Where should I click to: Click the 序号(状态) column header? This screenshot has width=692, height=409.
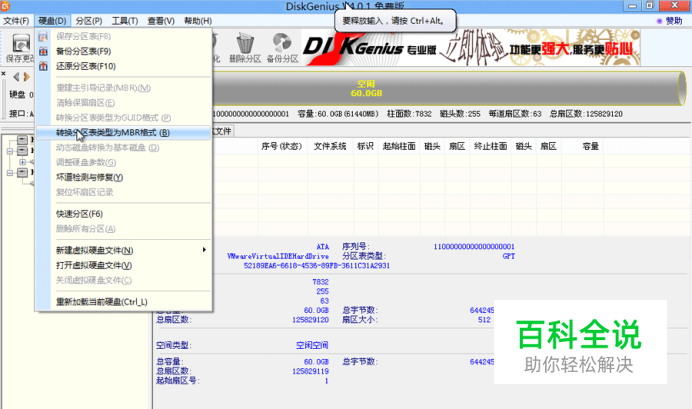click(282, 146)
